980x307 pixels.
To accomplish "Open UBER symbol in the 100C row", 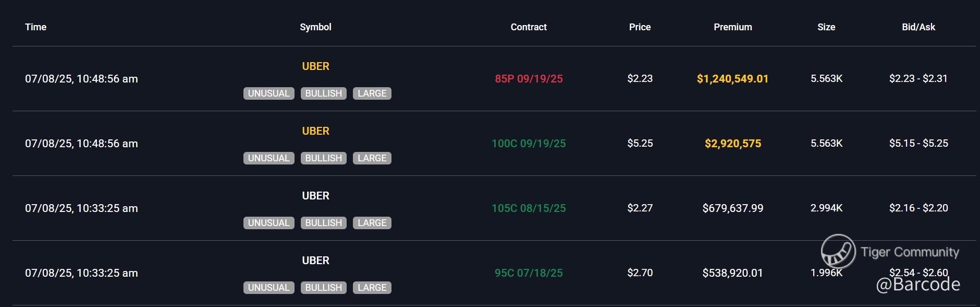I will pos(315,131).
